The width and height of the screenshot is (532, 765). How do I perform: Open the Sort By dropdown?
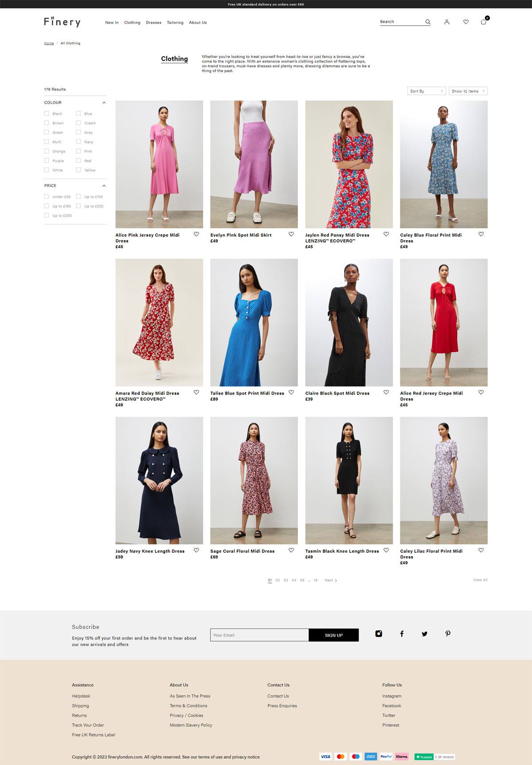pyautogui.click(x=426, y=91)
